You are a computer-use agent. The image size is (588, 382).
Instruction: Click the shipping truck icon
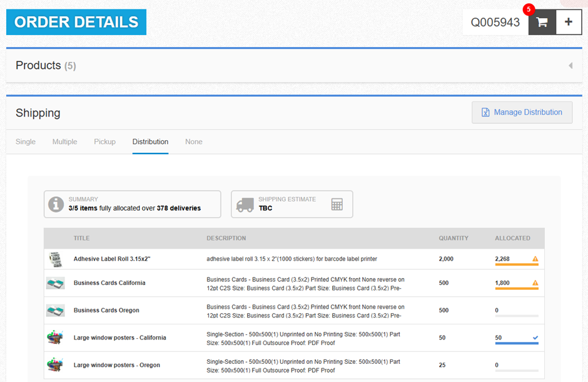click(245, 205)
